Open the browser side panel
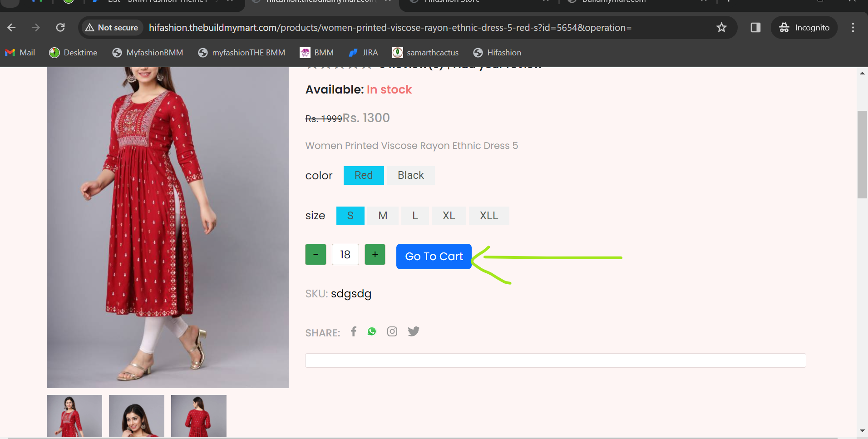 click(x=755, y=28)
